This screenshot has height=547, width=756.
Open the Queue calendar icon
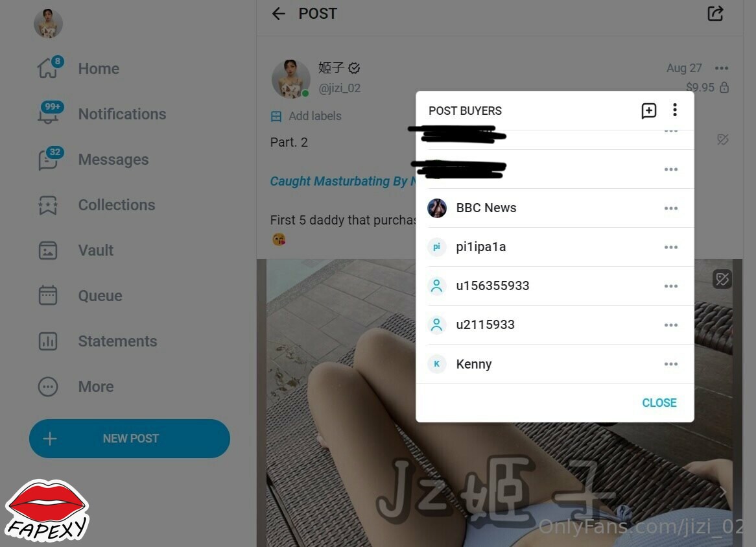coord(48,296)
